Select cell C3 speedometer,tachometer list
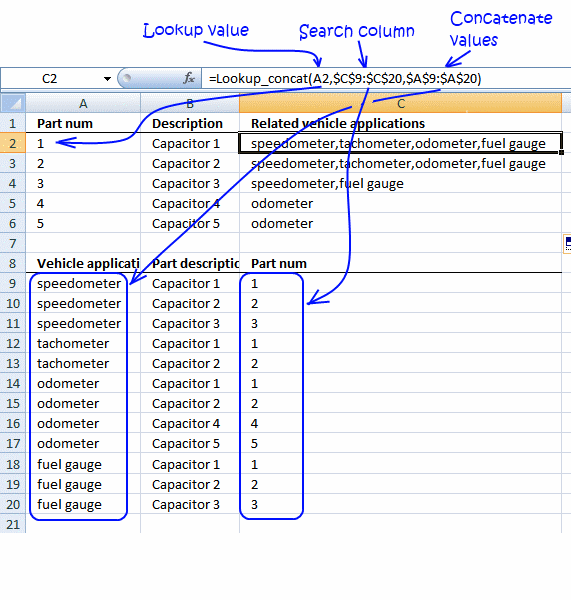Viewport: 571px width, 600px height. point(401,163)
